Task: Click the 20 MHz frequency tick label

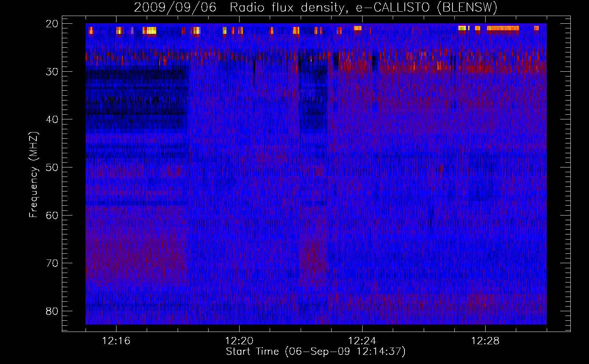Action: point(52,24)
